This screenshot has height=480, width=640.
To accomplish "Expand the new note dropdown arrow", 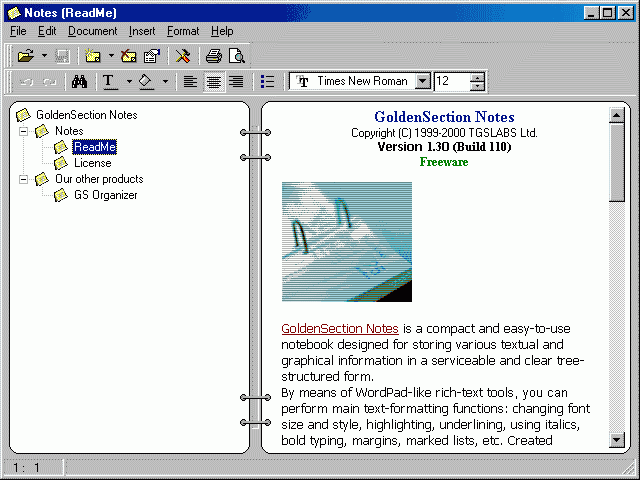I will point(111,56).
